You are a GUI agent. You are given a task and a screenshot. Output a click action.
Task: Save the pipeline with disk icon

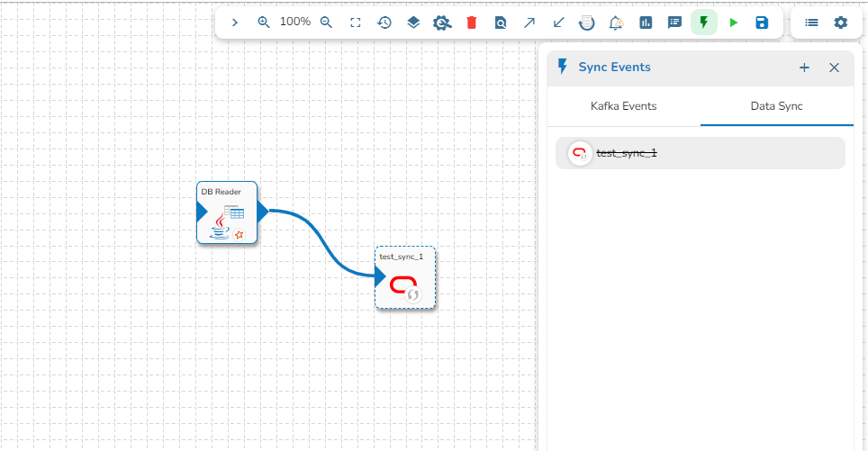762,23
